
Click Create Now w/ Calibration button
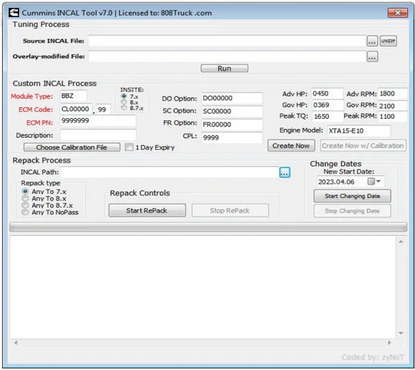pos(363,146)
